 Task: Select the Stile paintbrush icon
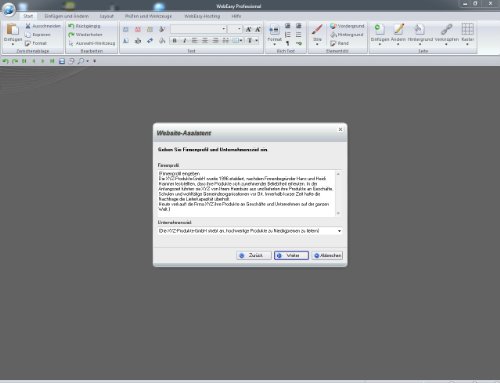tap(317, 29)
